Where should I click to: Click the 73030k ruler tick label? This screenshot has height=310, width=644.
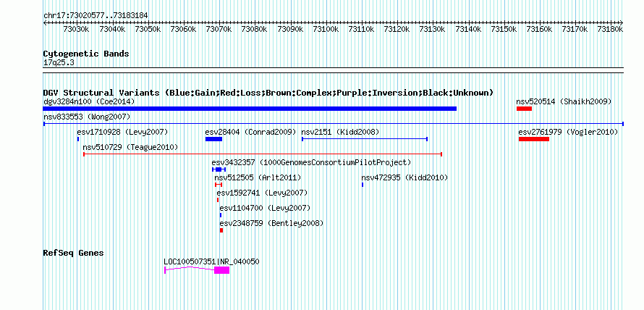pyautogui.click(x=77, y=29)
